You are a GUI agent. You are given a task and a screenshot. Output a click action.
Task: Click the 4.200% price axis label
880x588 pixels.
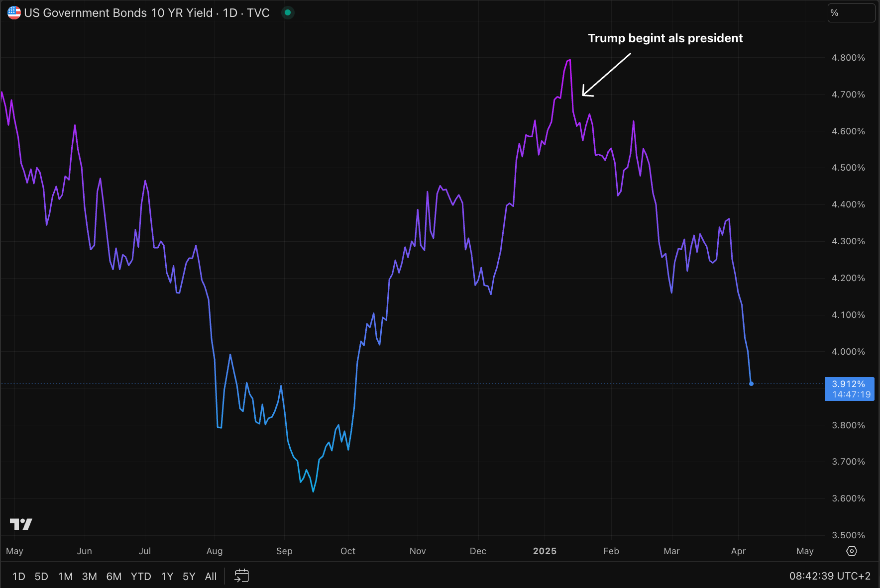click(848, 278)
